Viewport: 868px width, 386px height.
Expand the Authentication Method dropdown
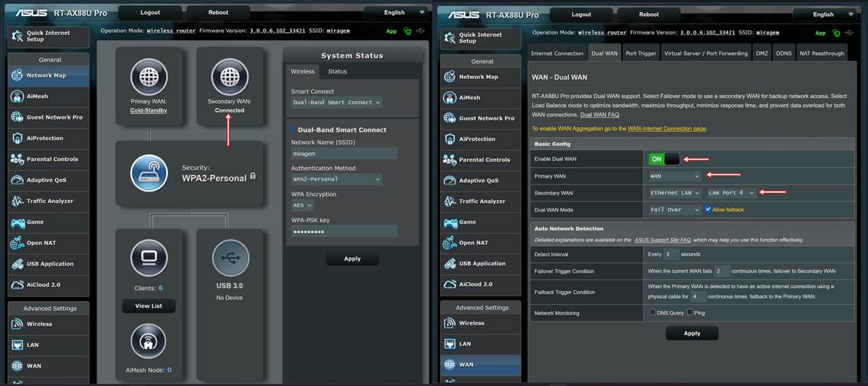tap(336, 179)
